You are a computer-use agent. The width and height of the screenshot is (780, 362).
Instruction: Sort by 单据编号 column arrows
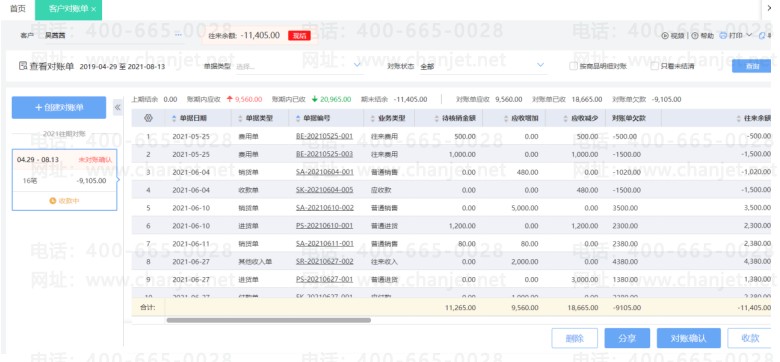[x=298, y=118]
